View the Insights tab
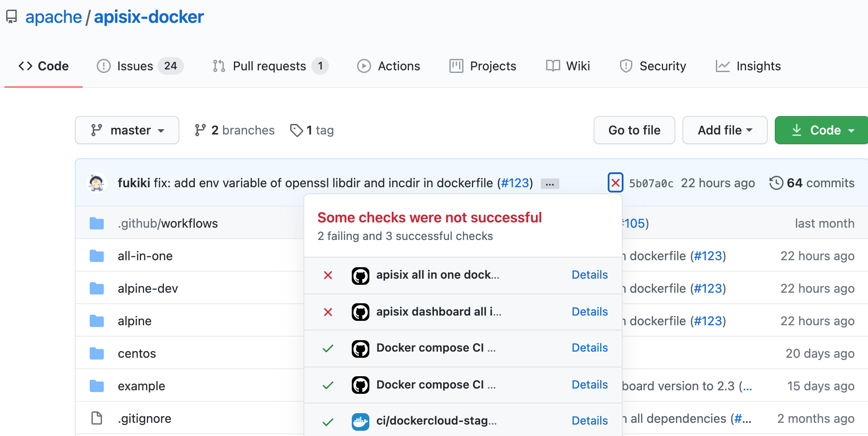This screenshot has height=436, width=868. [x=748, y=66]
